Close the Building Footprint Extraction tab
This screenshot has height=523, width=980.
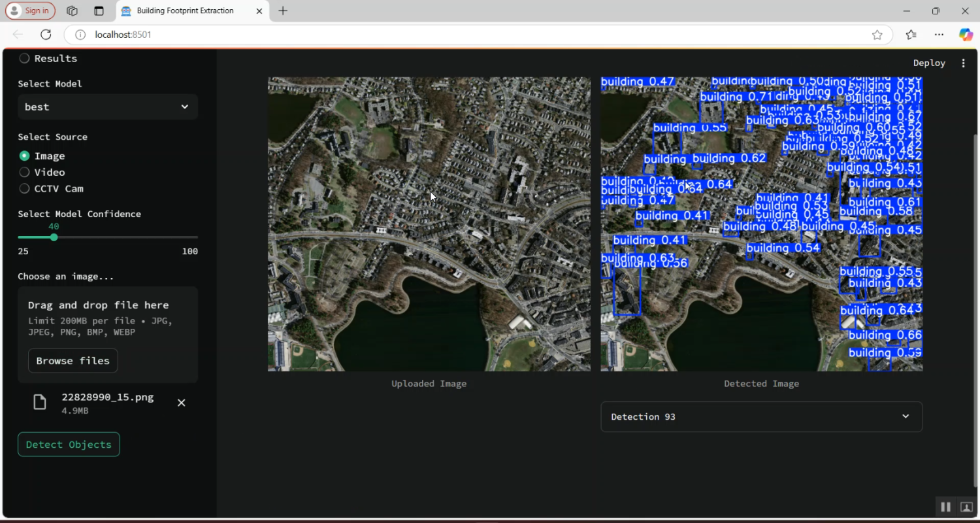[x=259, y=11]
